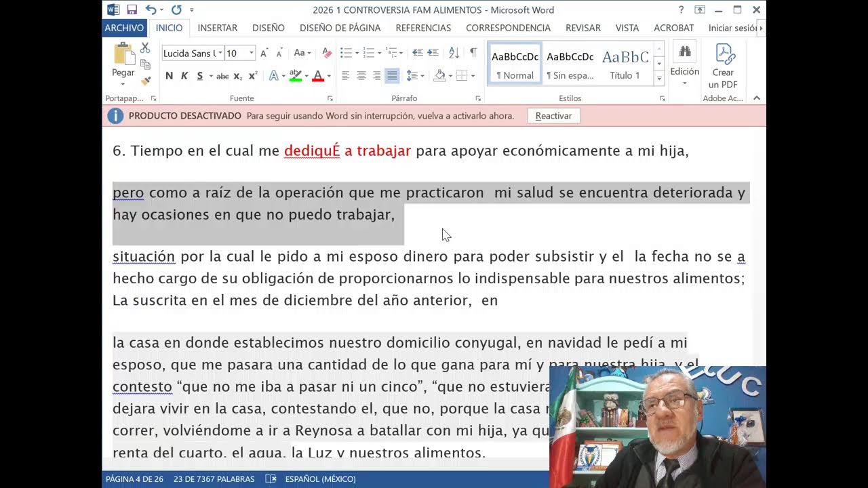Open Word help question mark
The height and width of the screenshot is (488, 868).
point(682,9)
